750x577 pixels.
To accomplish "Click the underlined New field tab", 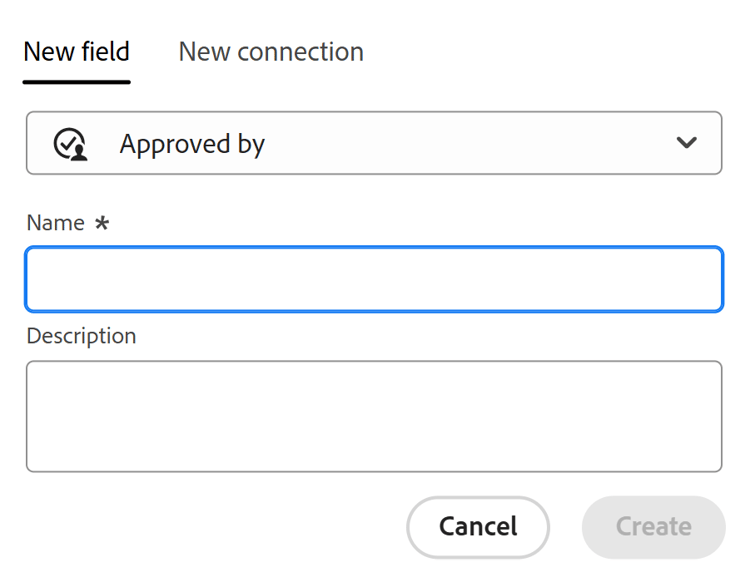I will coord(77,52).
